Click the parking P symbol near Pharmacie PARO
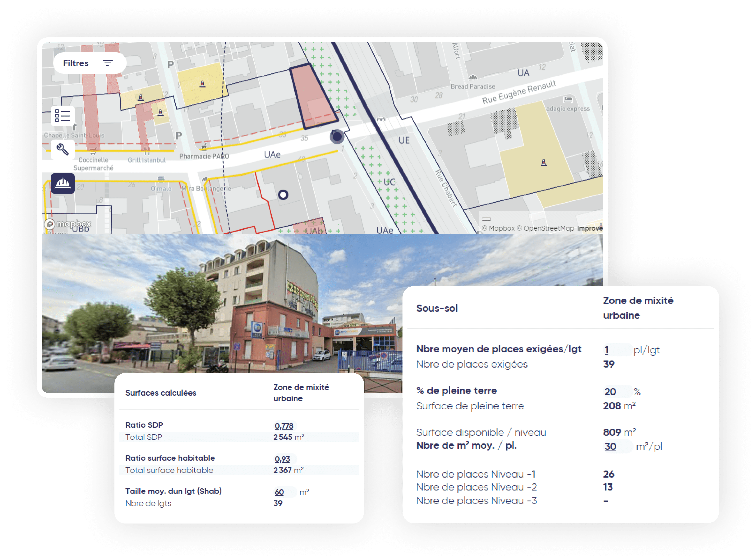 point(179,136)
